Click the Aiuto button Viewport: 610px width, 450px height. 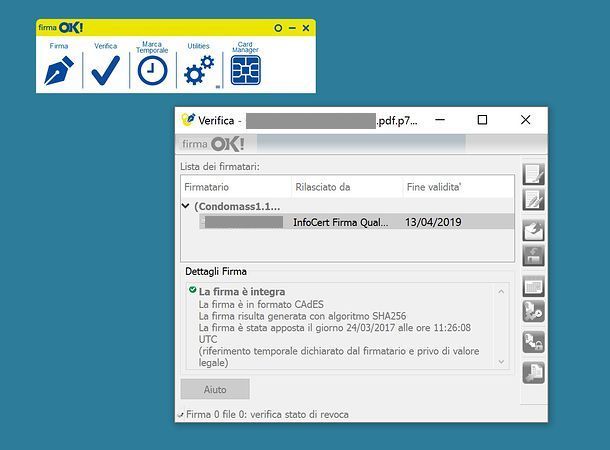coord(215,389)
